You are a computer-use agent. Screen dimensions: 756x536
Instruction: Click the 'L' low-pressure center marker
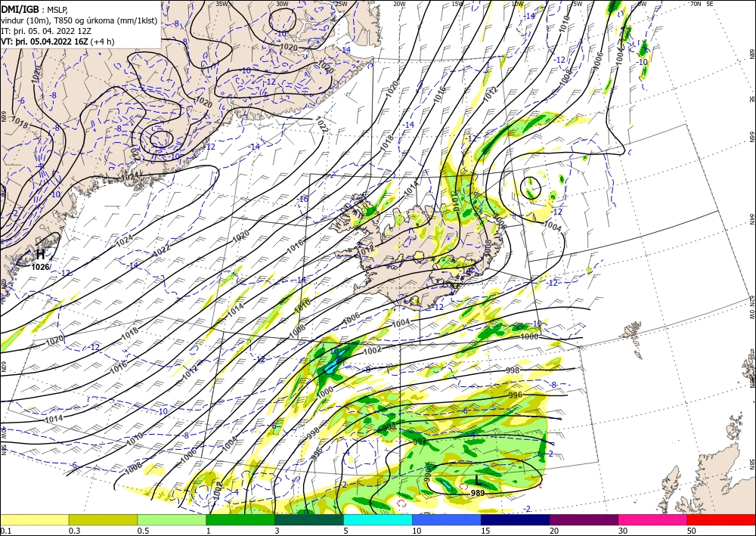tap(477, 481)
